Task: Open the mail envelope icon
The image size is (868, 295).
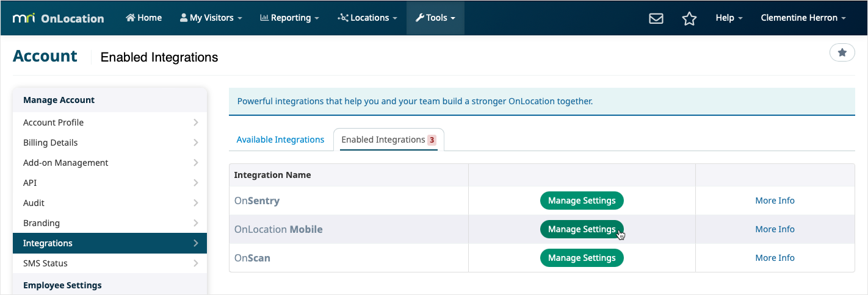Action: (x=656, y=18)
